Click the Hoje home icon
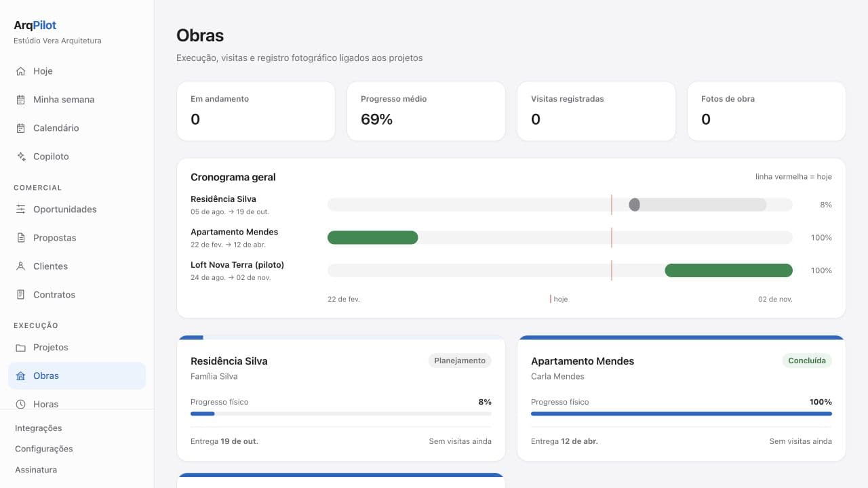Viewport: 868px width, 488px height. tap(20, 71)
